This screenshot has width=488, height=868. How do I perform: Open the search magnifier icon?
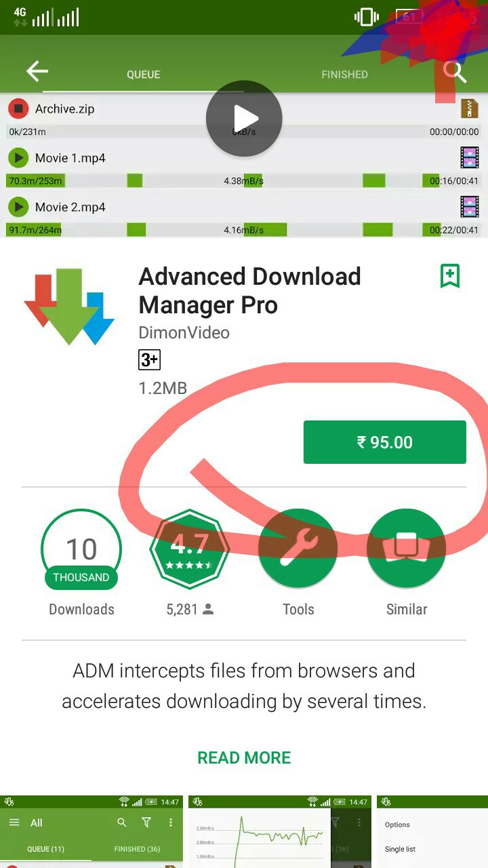point(455,71)
